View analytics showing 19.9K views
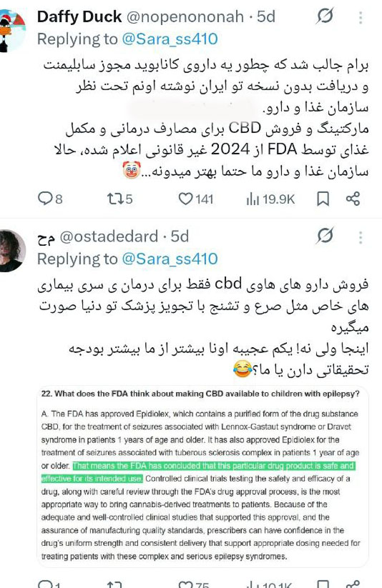This screenshot has width=382, height=588. point(270,199)
